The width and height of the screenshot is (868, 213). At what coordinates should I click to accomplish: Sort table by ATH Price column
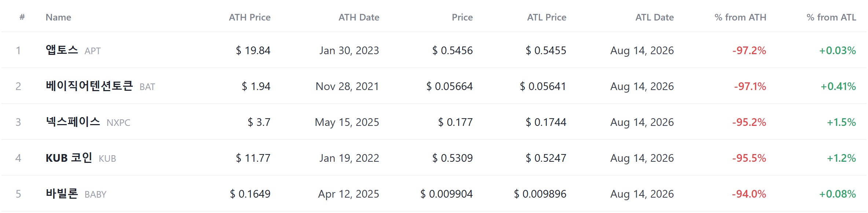click(250, 17)
